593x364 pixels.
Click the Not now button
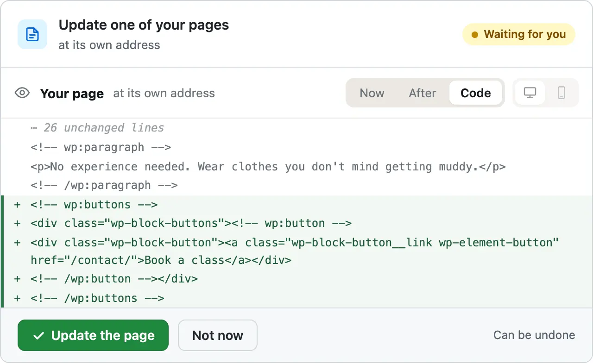click(x=218, y=335)
